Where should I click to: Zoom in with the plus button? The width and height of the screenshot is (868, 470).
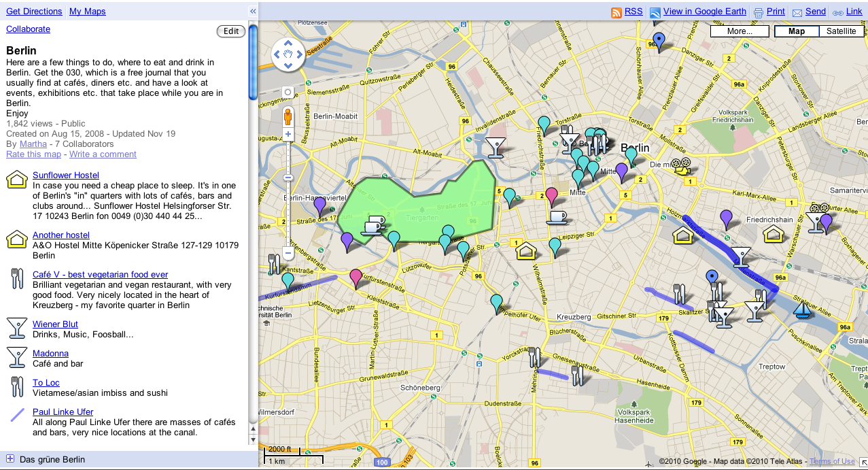[288, 135]
